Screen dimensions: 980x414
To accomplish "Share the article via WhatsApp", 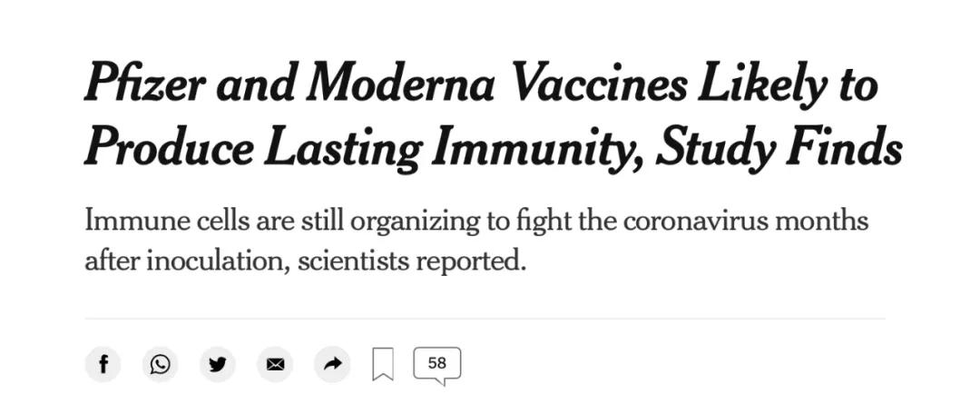I will tap(161, 364).
